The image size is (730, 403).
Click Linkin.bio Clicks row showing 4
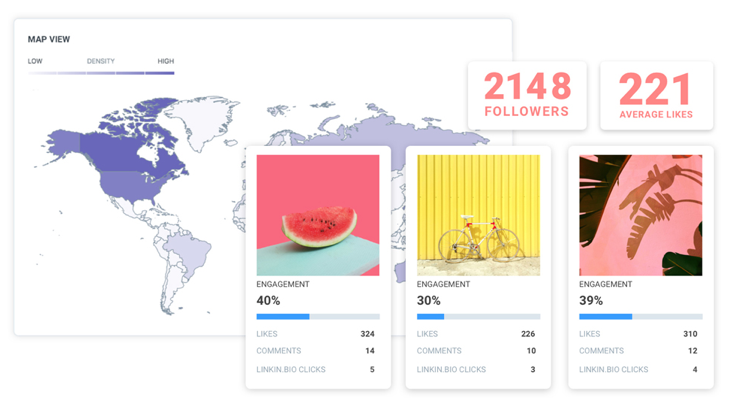point(638,369)
